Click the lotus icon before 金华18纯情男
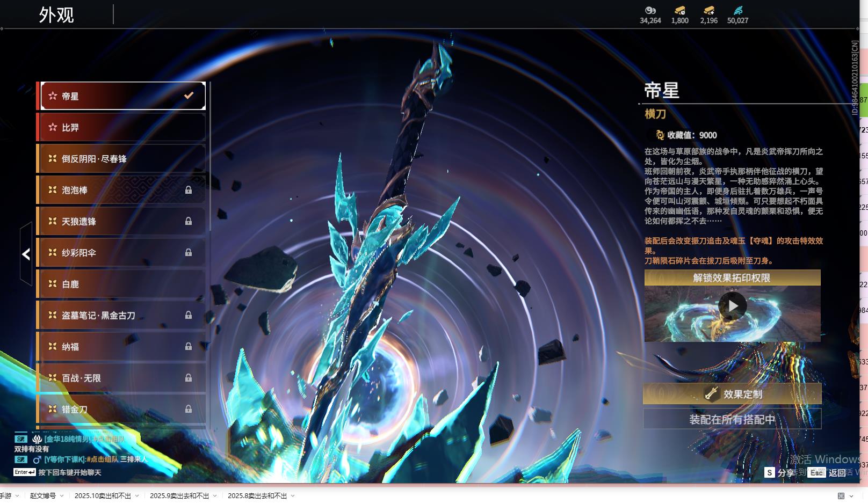868x504 pixels. tap(37, 439)
